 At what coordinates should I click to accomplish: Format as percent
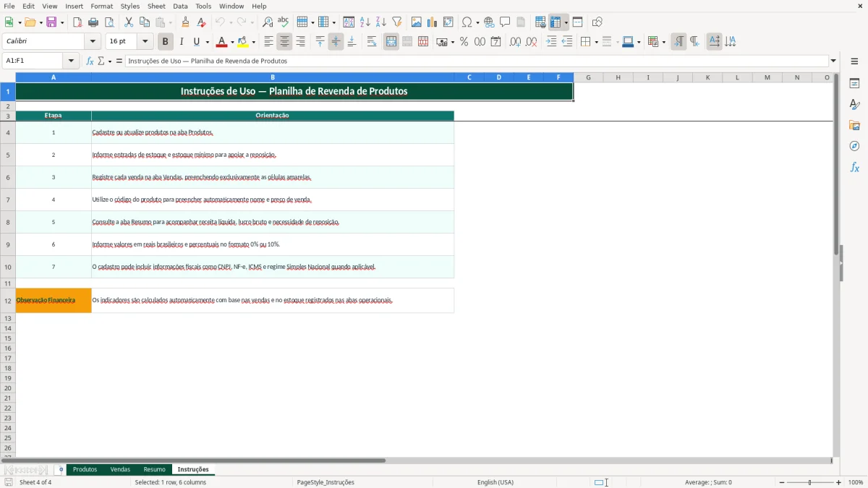464,42
